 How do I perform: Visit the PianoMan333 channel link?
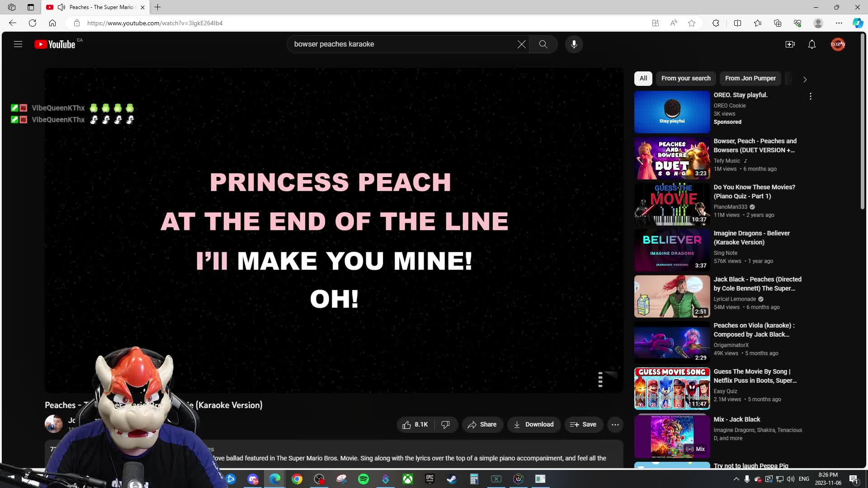point(731,207)
